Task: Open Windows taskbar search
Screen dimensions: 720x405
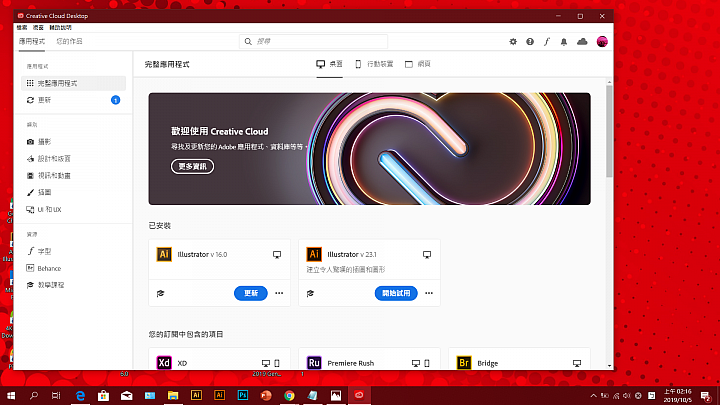Action: click(x=34, y=395)
